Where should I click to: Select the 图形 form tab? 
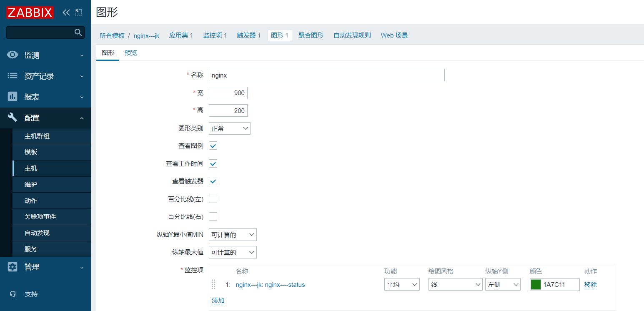pyautogui.click(x=108, y=53)
